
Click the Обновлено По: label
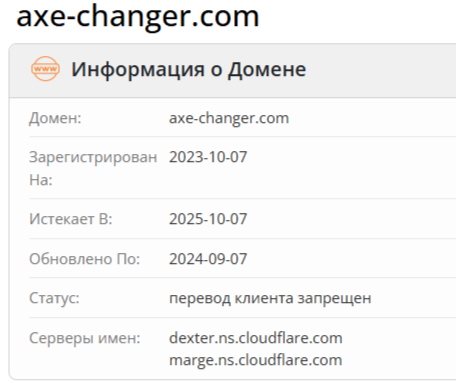(85, 259)
